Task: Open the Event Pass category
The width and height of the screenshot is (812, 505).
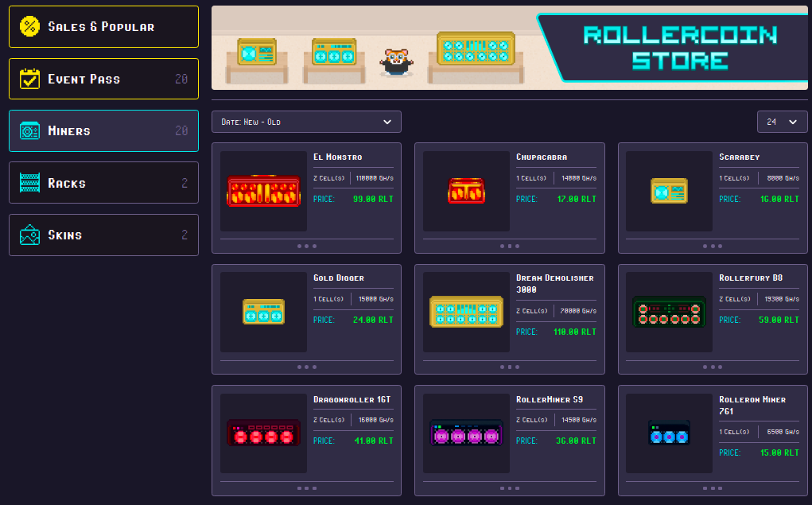Action: point(103,79)
